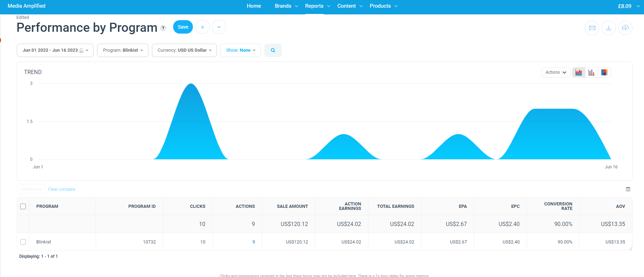Viewport: 644px width, 277px height.
Task: Click totals row US$120.12 sale amount
Action: point(294,224)
